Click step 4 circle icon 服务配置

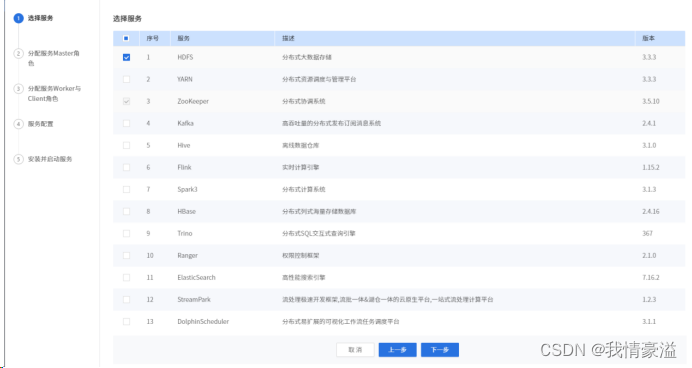coord(19,124)
